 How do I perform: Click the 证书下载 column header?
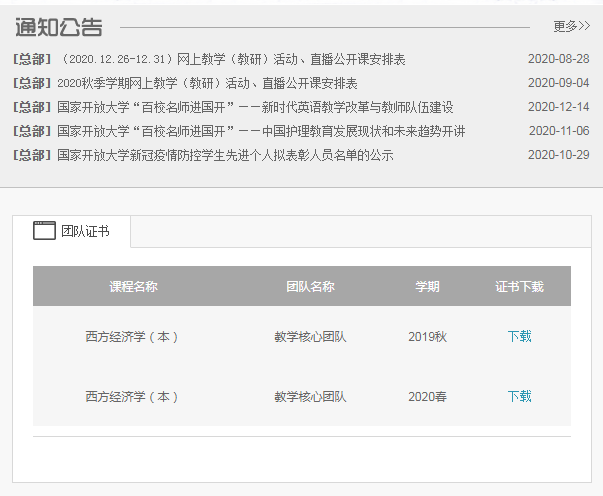[x=519, y=287]
